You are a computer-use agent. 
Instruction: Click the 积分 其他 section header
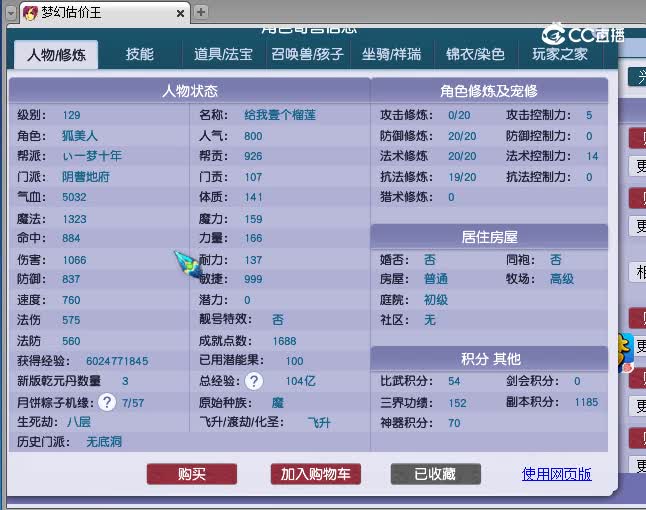489,359
